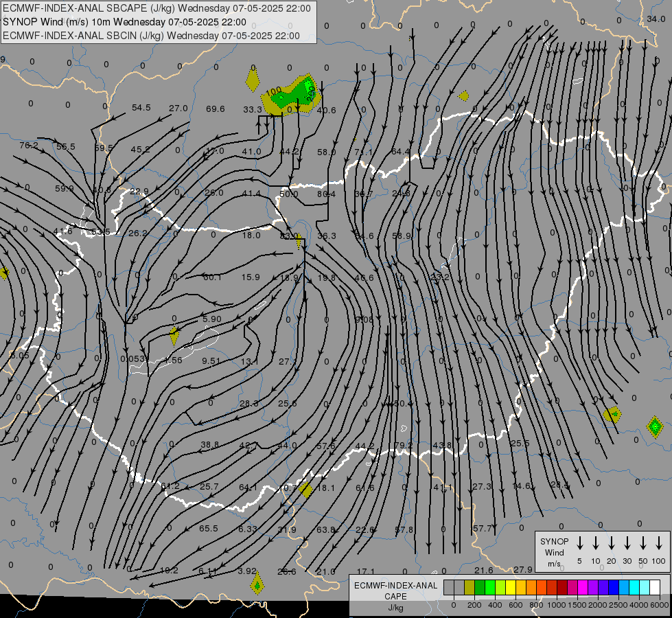Click the 63.8 map value

click(326, 530)
